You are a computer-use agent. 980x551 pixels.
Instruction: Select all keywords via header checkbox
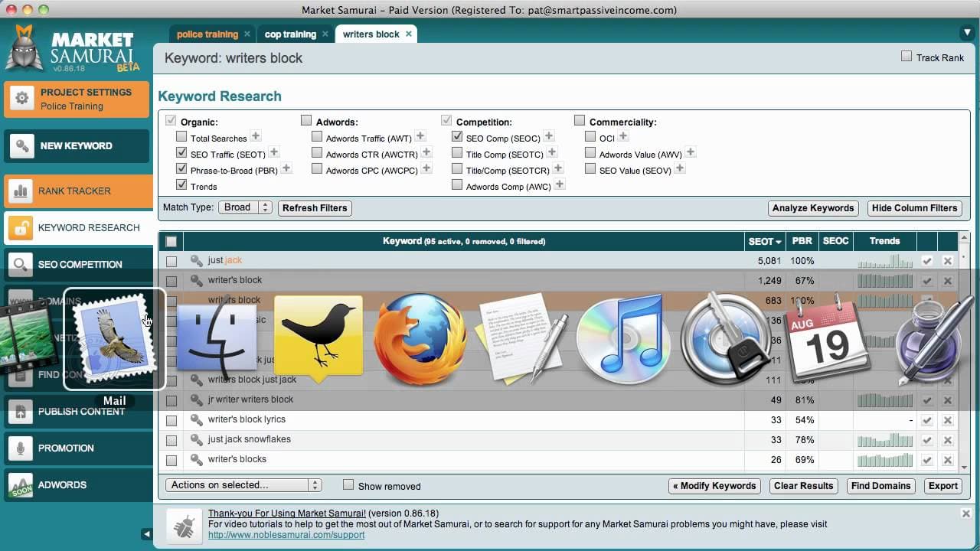pyautogui.click(x=171, y=241)
